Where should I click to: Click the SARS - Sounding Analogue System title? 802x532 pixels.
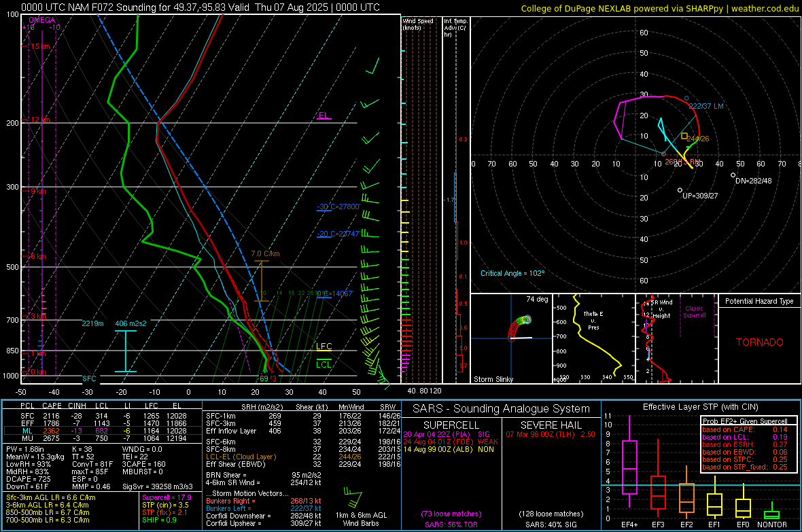point(502,409)
